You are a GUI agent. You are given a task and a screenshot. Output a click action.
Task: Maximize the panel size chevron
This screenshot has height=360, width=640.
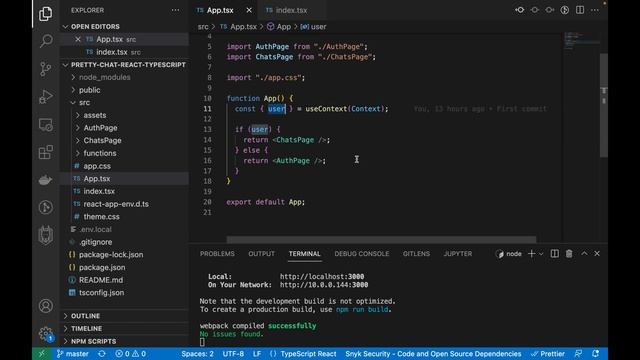(584, 254)
